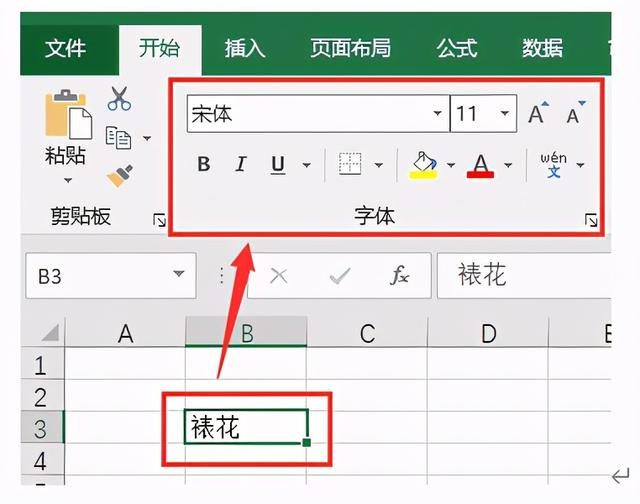This screenshot has height=504, width=640.
Task: Open the Clipboard dialog launcher
Action: coord(159,220)
